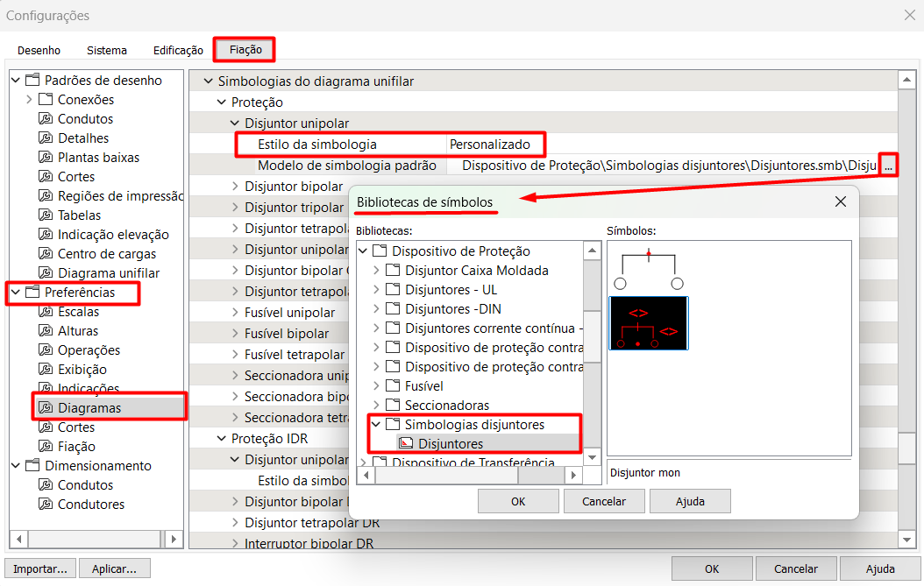924x586 pixels.
Task: Click the ellipsis browse button for Modelo de simbologia
Action: (889, 166)
